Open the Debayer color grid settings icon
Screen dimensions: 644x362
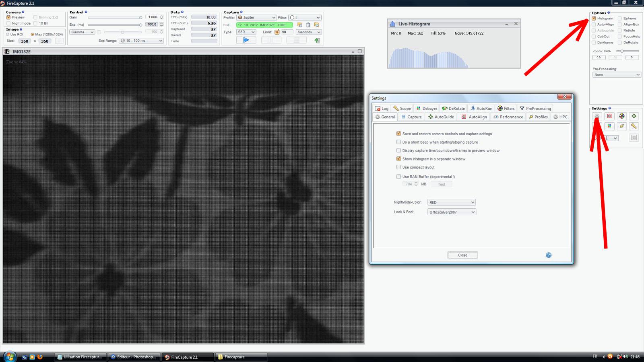coord(609,126)
